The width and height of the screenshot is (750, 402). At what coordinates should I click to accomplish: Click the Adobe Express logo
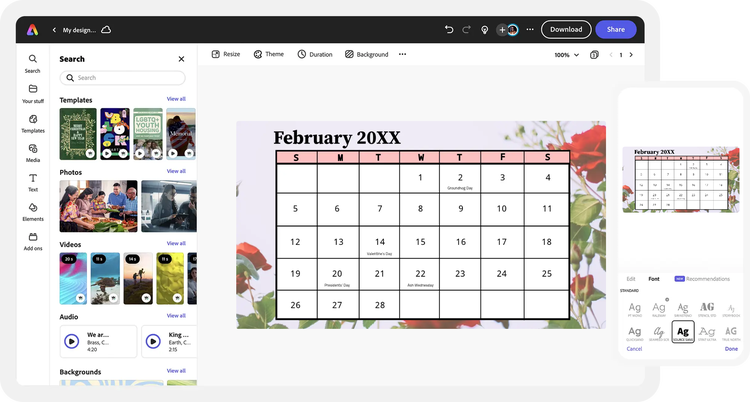coord(33,30)
